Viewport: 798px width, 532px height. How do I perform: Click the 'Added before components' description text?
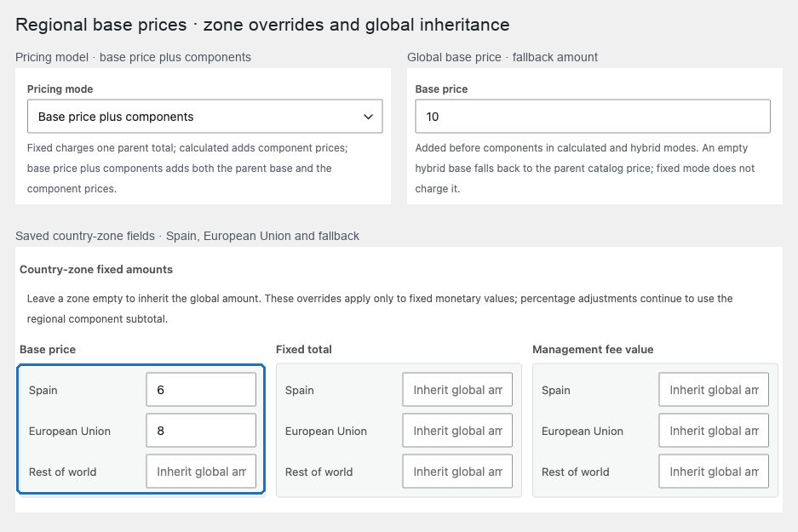(x=585, y=169)
